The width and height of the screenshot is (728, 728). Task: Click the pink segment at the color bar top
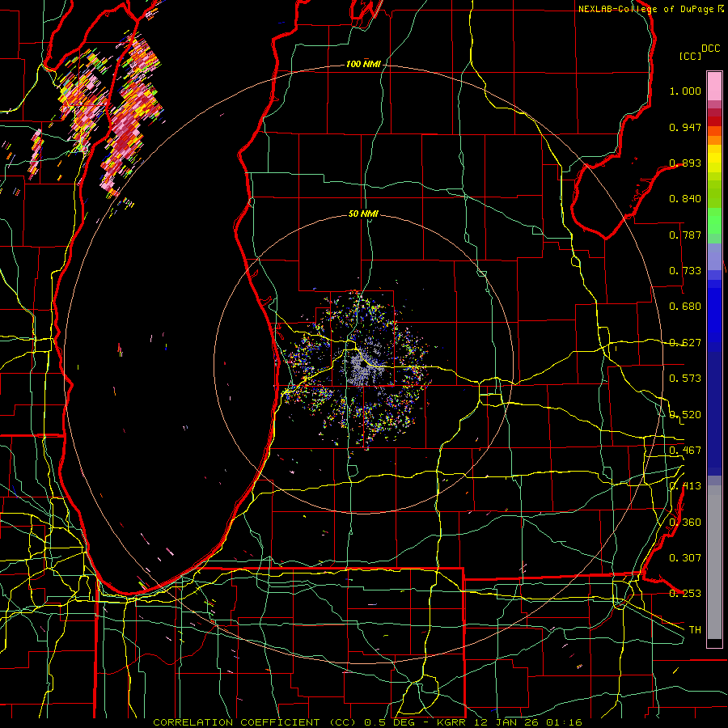pyautogui.click(x=714, y=86)
